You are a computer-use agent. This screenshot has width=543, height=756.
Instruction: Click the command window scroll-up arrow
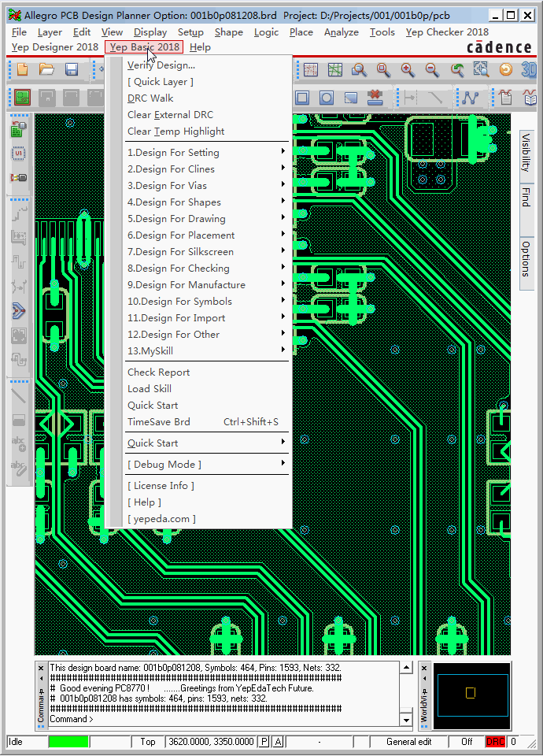[x=407, y=668]
